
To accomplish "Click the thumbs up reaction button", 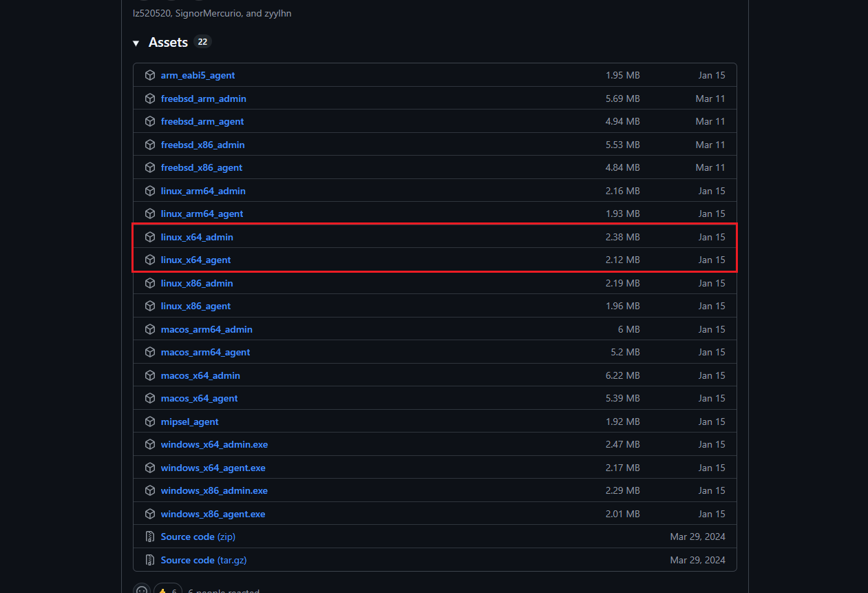I will click(x=167, y=589).
